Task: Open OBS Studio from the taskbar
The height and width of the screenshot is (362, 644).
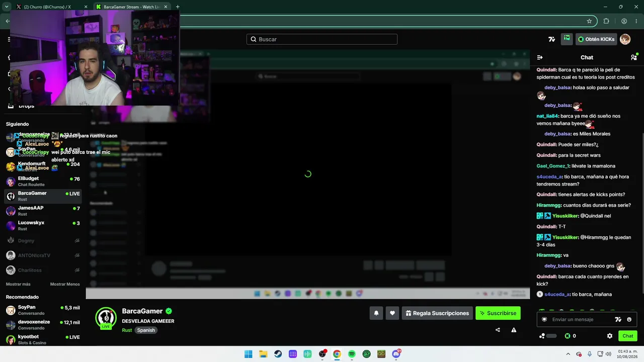Action: [x=323, y=354]
